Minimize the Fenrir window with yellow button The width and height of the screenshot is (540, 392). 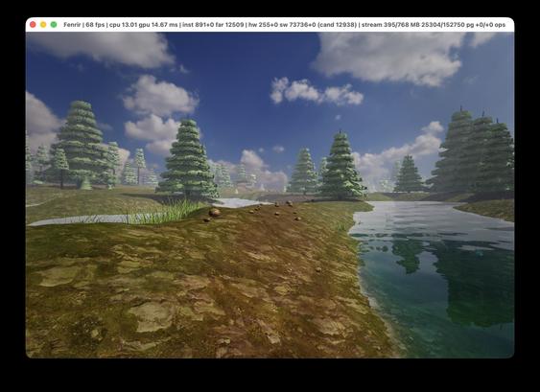coord(43,24)
